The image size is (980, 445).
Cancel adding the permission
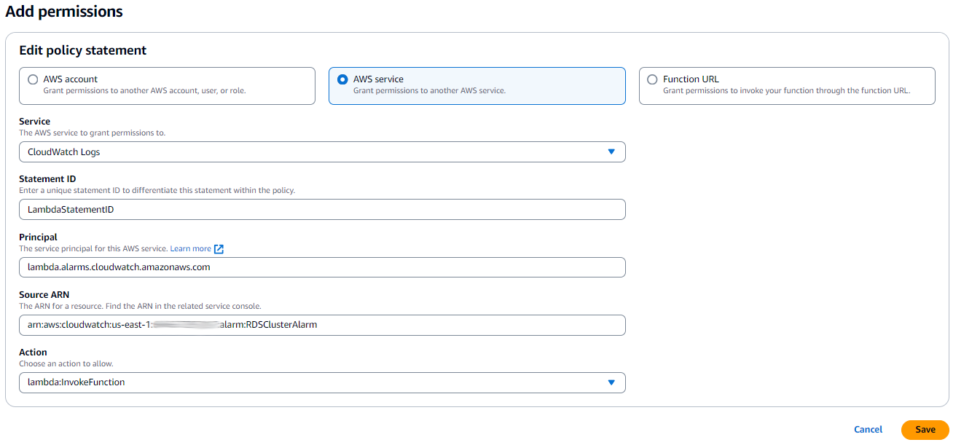point(868,430)
